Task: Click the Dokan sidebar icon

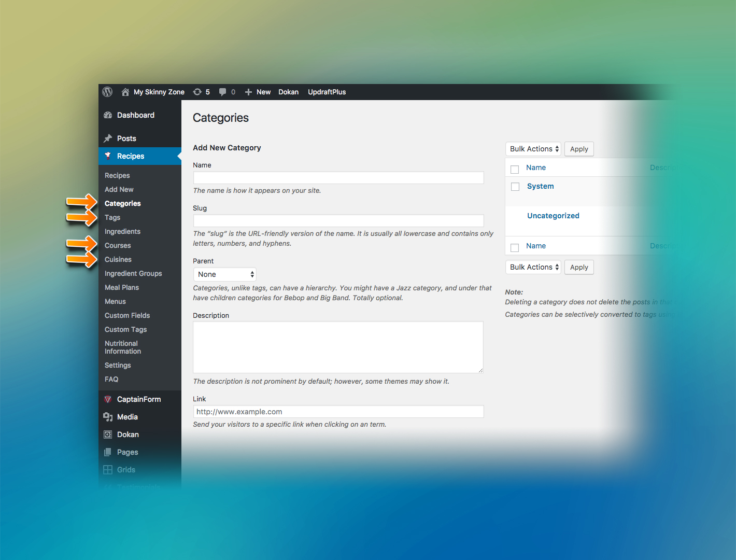Action: (x=108, y=435)
